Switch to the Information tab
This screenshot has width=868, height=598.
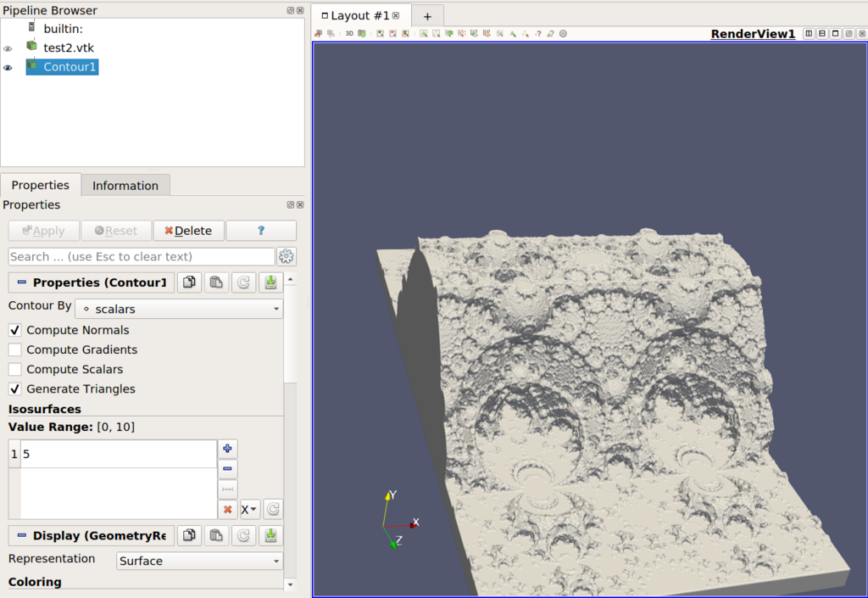(x=125, y=186)
